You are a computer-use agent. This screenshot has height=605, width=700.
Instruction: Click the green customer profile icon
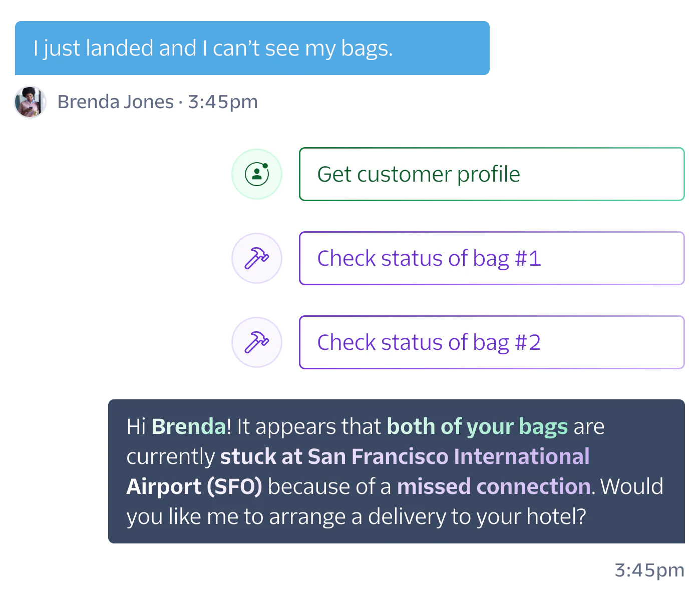coord(257,174)
